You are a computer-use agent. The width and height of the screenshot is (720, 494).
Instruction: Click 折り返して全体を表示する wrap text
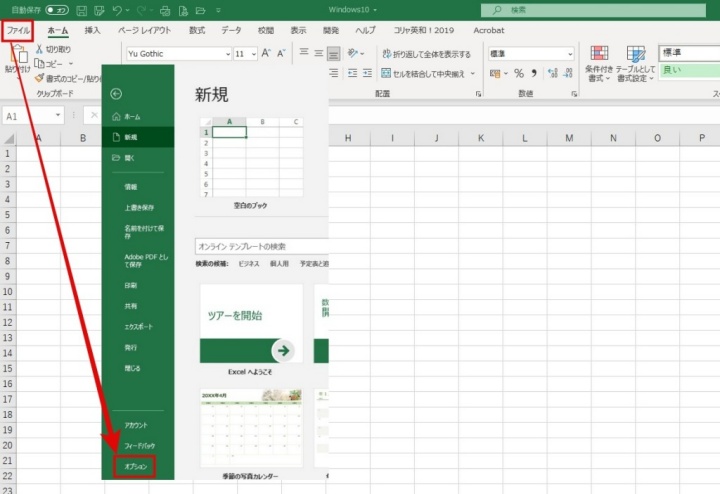coord(427,54)
